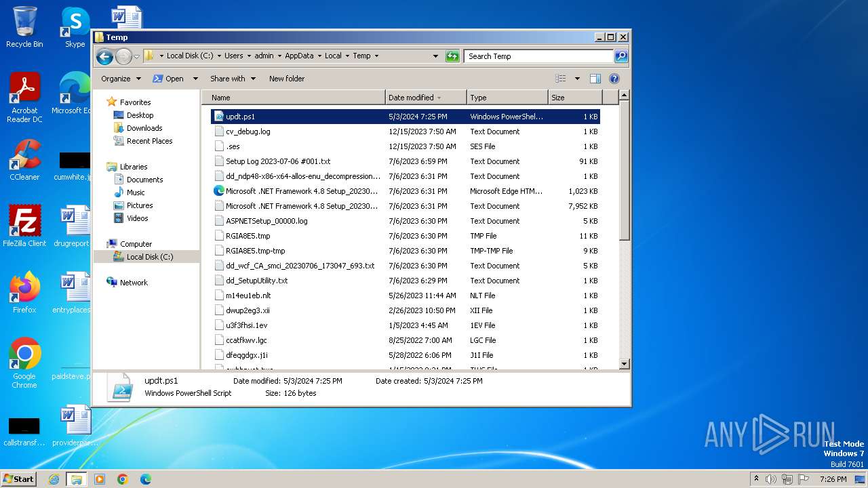The width and height of the screenshot is (868, 488).
Task: Select Setup Log 2023-07-06 #001.txt
Action: click(x=278, y=161)
